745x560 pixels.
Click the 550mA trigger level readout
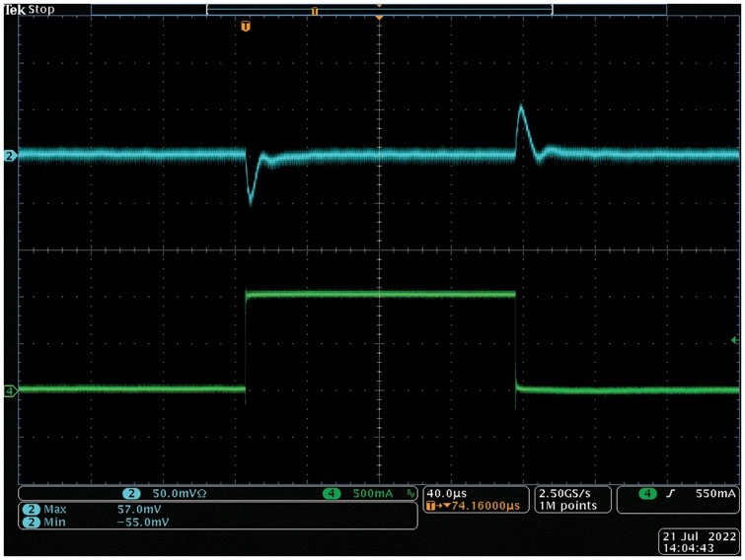coord(715,494)
